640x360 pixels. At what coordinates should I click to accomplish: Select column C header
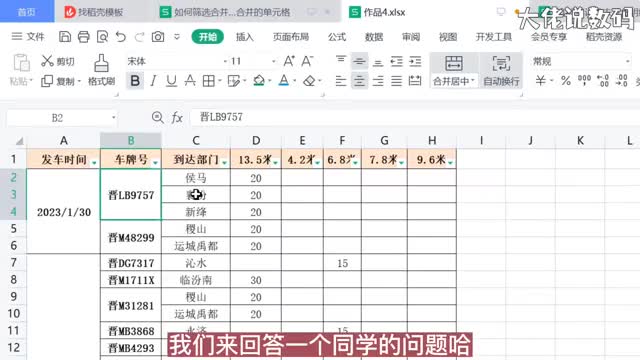point(196,141)
